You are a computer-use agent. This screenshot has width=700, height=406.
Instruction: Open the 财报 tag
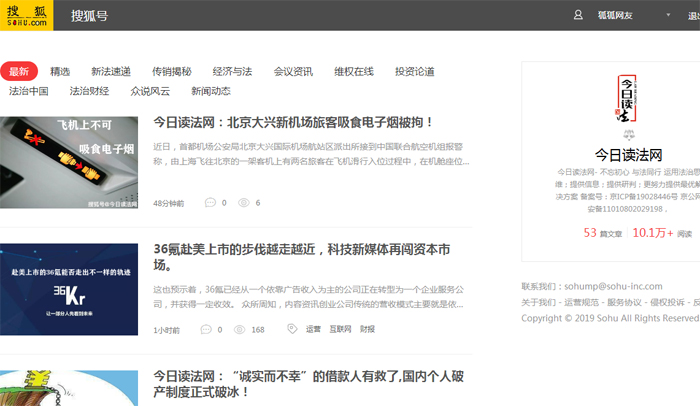pyautogui.click(x=367, y=329)
